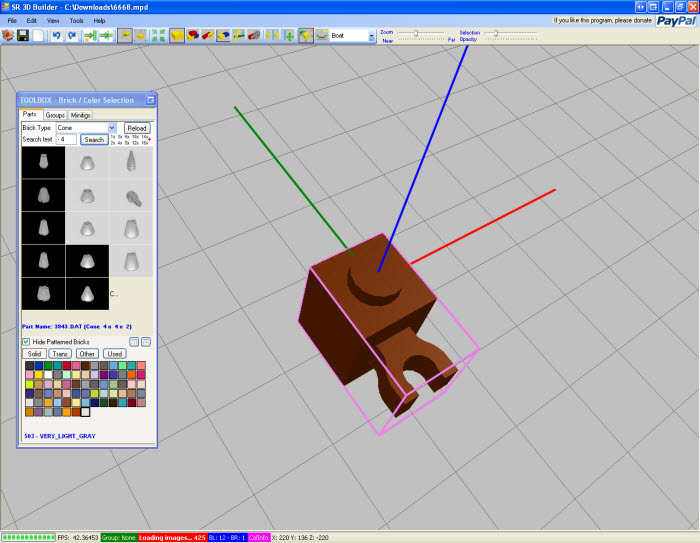
Task: Open the Brick Type dropdown
Action: tap(112, 128)
